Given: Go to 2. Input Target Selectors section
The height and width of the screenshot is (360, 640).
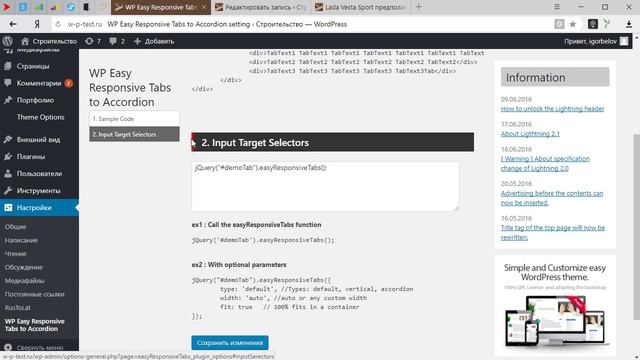Looking at the screenshot, I should (x=134, y=134).
